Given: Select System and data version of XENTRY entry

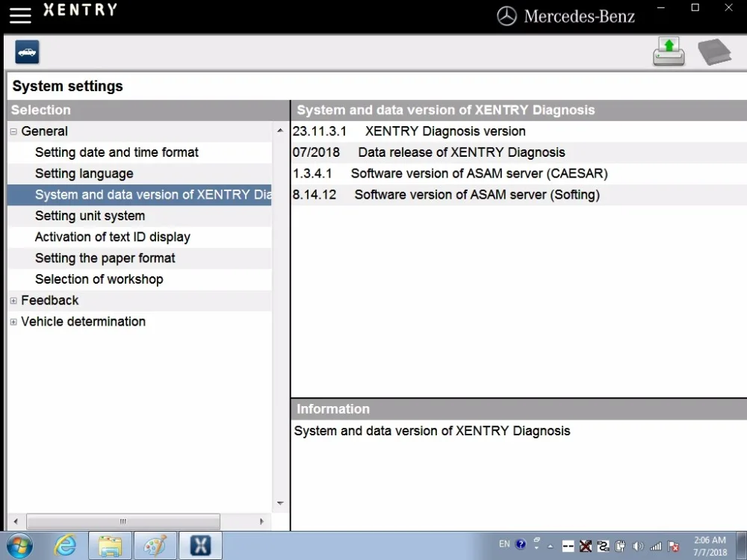Looking at the screenshot, I should coord(139,195).
